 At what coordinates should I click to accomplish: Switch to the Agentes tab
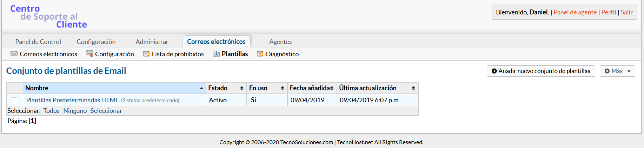[x=280, y=42]
